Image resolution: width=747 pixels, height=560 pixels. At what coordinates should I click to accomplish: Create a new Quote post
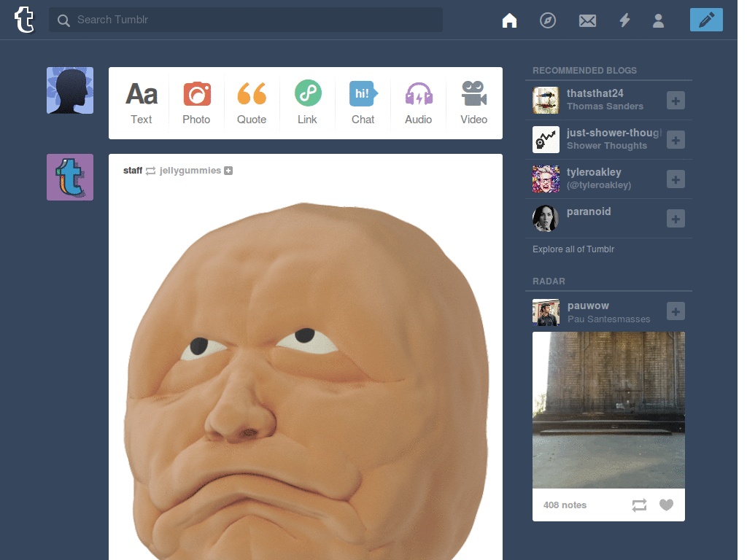tap(252, 103)
